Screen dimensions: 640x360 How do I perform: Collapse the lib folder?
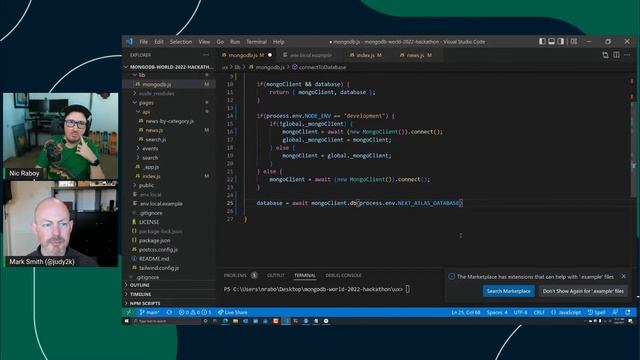(169, 75)
